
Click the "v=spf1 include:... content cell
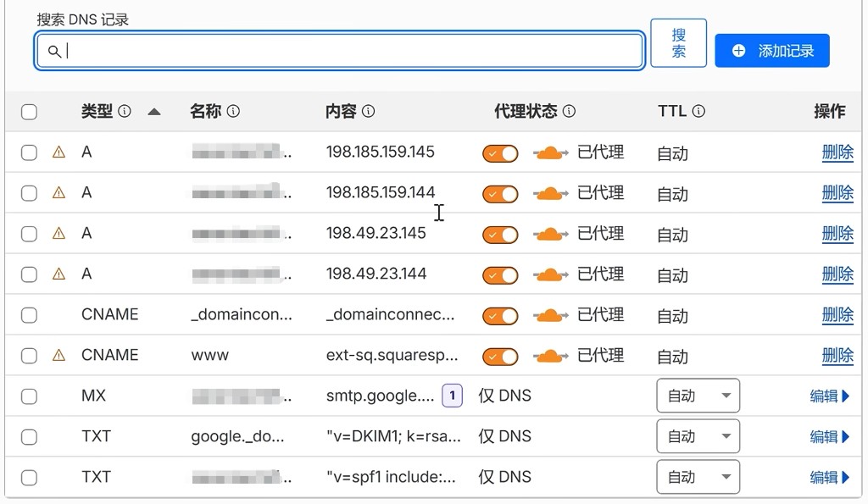click(391, 477)
